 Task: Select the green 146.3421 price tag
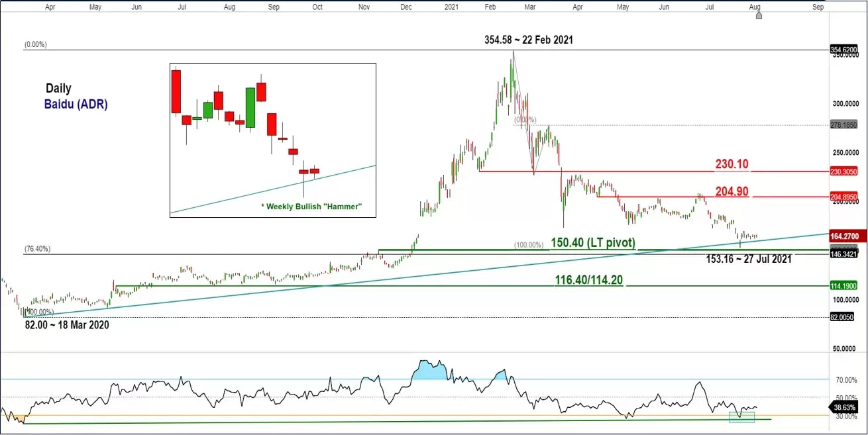coord(844,254)
